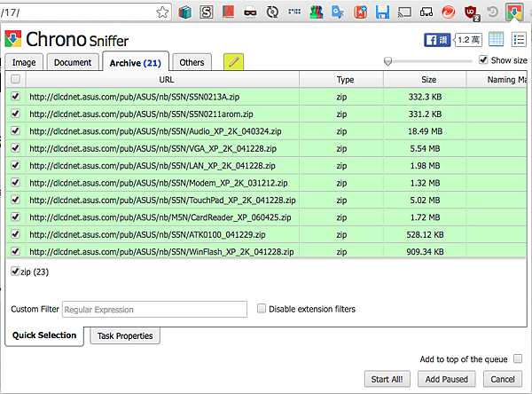This screenshot has height=394, width=532.
Task: Open the Google Translate extension icon
Action: [x=338, y=12]
